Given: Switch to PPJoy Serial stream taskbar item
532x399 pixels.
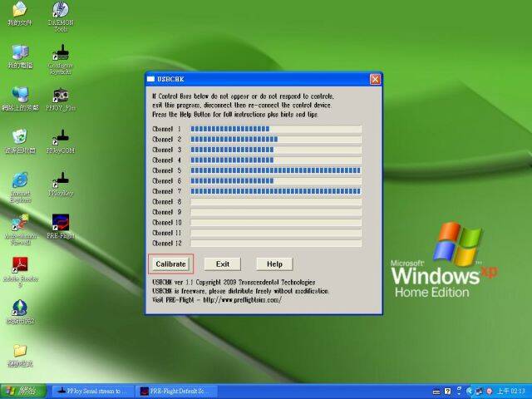Looking at the screenshot, I should (x=91, y=392).
